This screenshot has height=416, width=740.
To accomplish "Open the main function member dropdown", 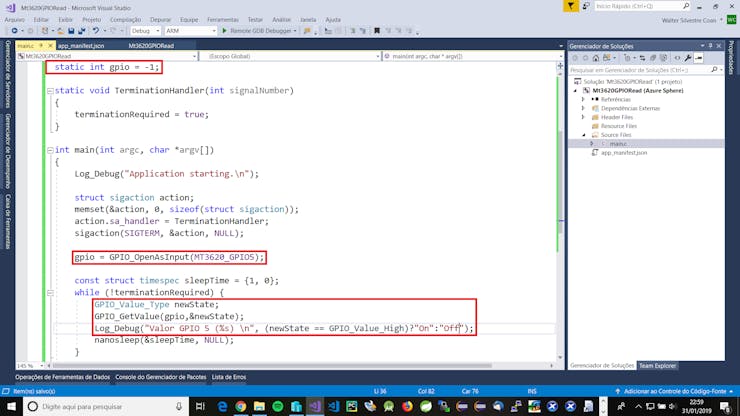I will tap(472, 56).
